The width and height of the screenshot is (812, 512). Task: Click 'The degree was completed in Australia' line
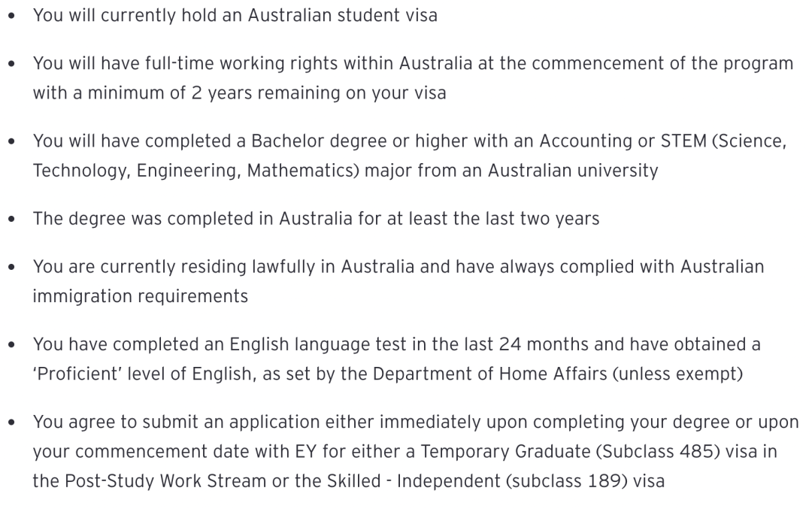[316, 219]
